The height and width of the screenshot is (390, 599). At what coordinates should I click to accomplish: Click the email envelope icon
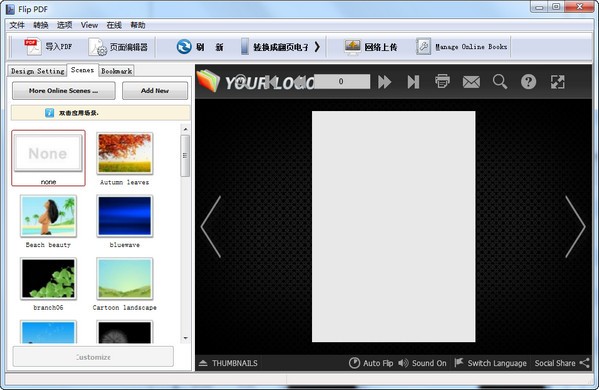pyautogui.click(x=471, y=82)
